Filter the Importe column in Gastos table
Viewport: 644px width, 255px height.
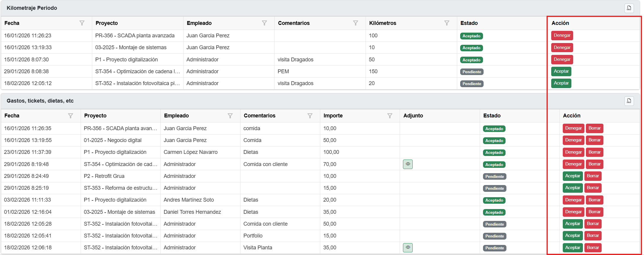point(390,116)
